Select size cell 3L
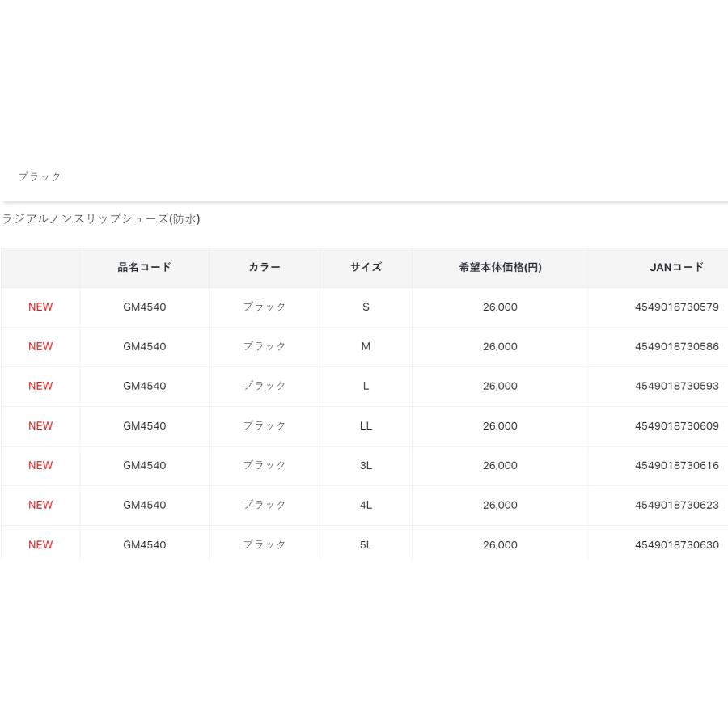This screenshot has width=728, height=728. point(366,465)
